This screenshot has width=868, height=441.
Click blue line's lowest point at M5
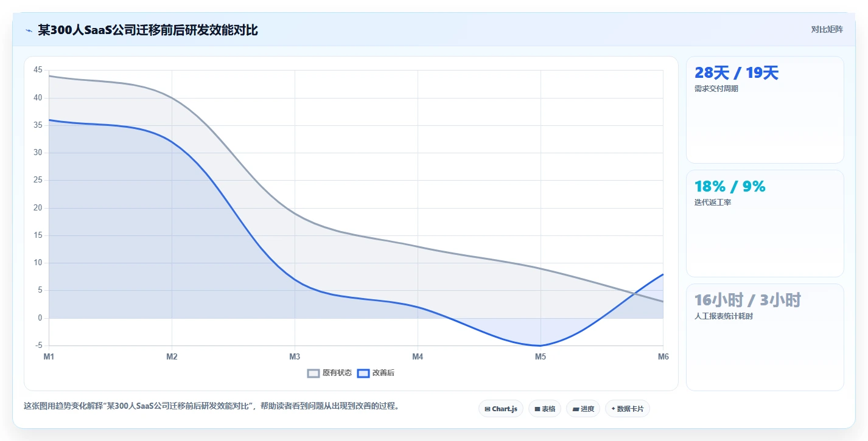(x=541, y=346)
